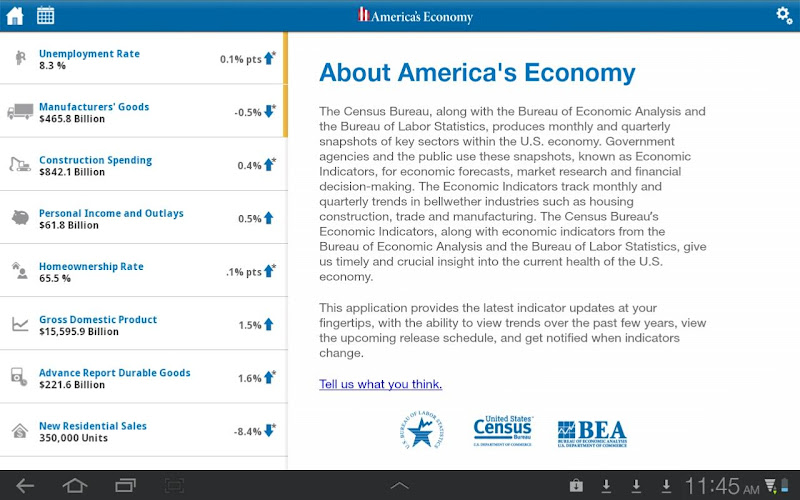Click the Personal Income up arrow
Viewport: 800px width, 500px height.
pos(269,218)
